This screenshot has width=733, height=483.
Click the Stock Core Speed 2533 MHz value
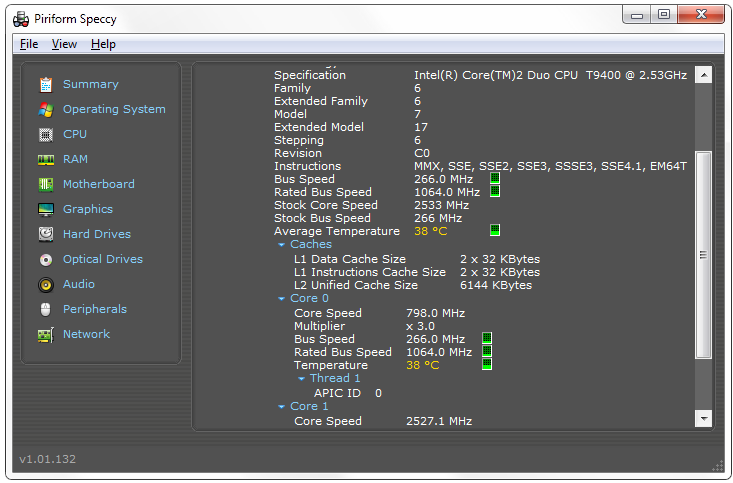441,205
